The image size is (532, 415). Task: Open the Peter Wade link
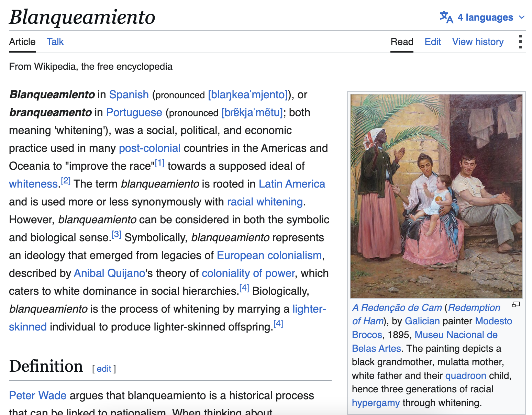(x=38, y=395)
